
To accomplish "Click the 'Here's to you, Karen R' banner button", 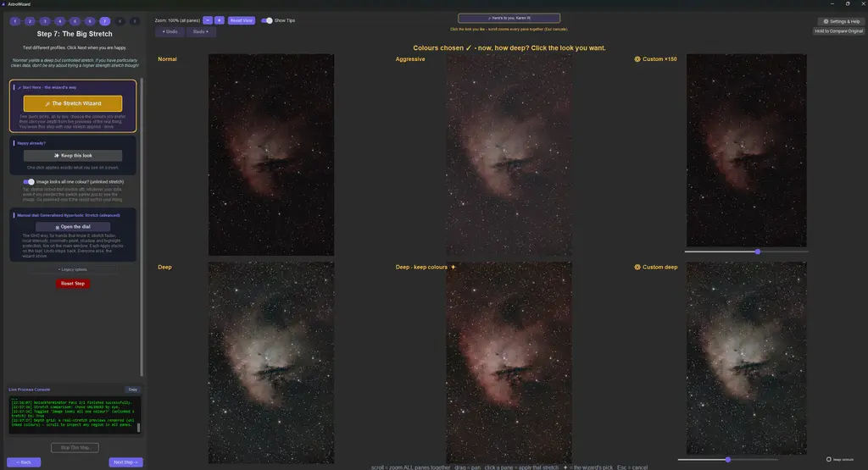I will [509, 19].
